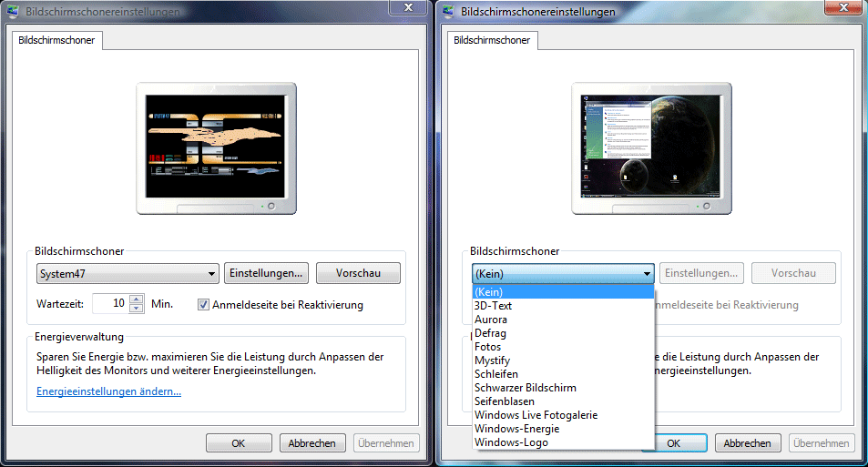Click Einstellungen button in left window
The width and height of the screenshot is (868, 467).
pos(266,273)
